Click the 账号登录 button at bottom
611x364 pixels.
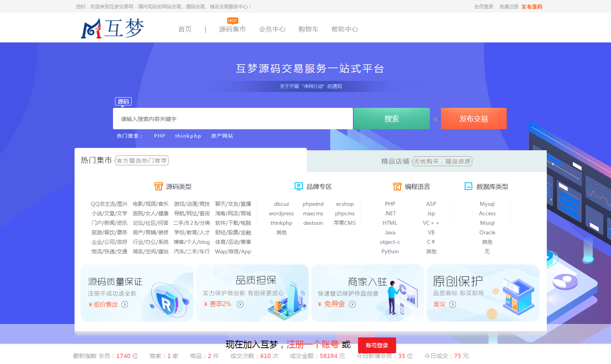(x=377, y=345)
